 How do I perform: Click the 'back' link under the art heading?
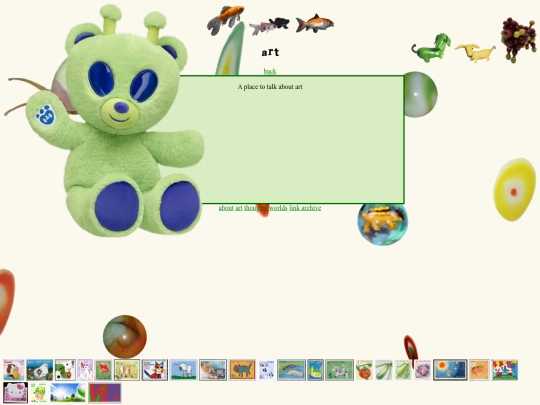click(270, 71)
